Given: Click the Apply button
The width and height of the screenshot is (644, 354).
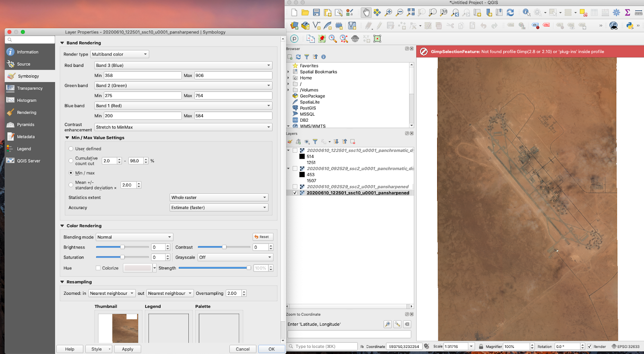Looking at the screenshot, I should click(x=128, y=349).
